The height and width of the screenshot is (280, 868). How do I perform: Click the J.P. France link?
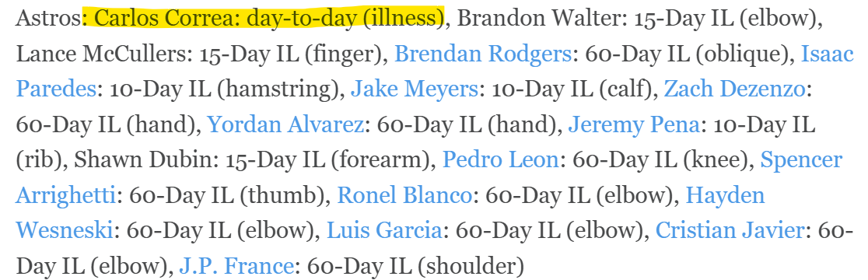coord(236,266)
